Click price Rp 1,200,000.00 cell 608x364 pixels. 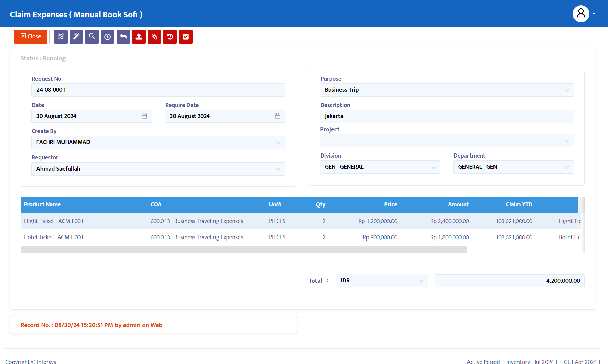pos(378,221)
